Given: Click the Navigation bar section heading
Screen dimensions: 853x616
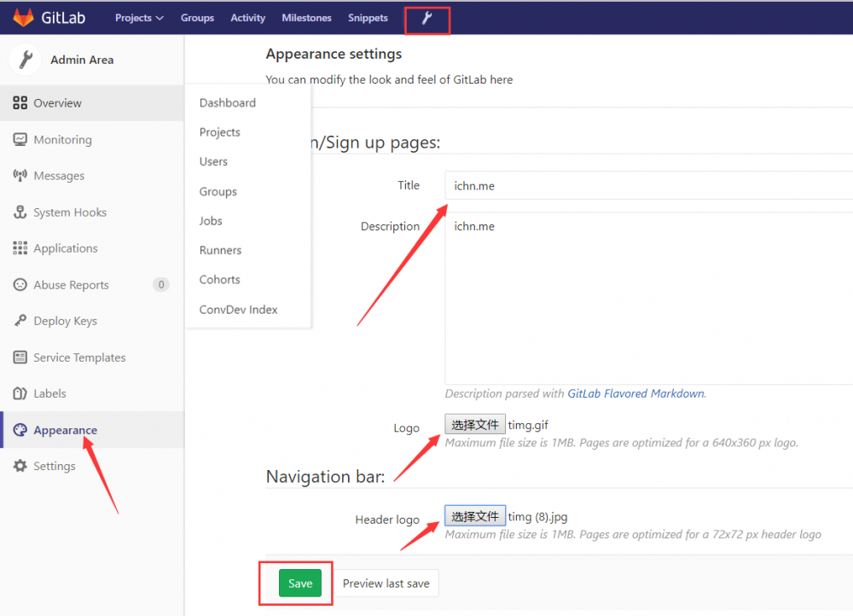Looking at the screenshot, I should coord(325,477).
